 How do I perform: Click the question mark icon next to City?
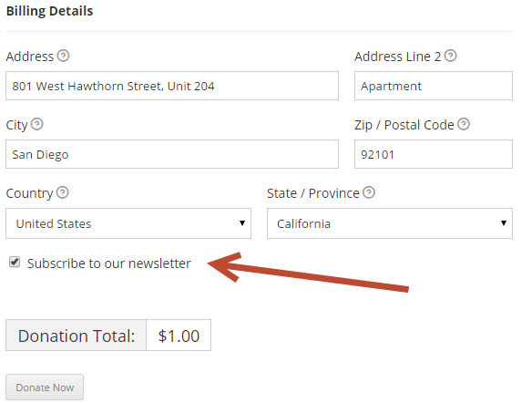pyautogui.click(x=37, y=124)
